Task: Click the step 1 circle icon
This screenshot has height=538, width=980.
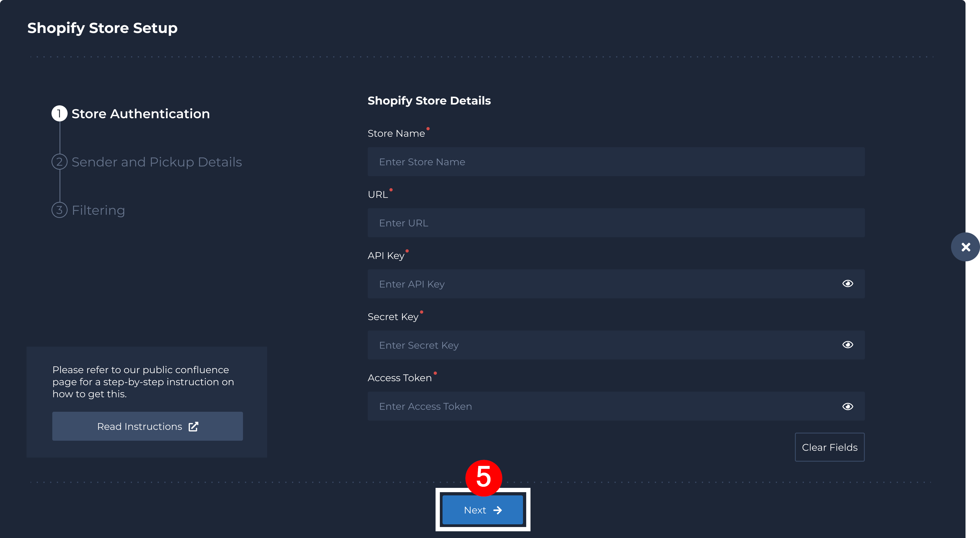Action: point(59,114)
